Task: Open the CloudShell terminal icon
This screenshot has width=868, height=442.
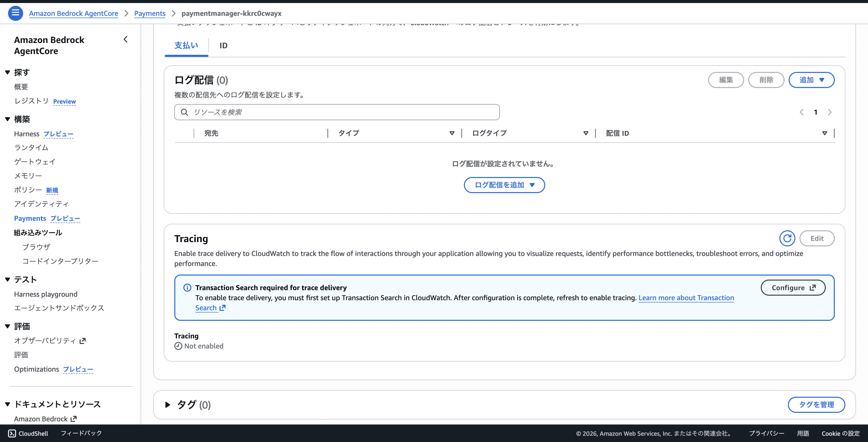Action: [12, 433]
